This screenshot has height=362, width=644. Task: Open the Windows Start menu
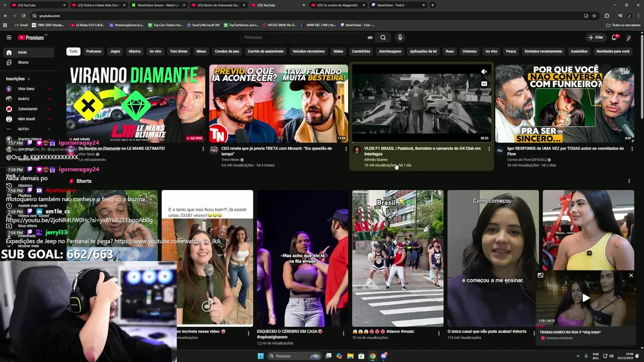click(261, 356)
